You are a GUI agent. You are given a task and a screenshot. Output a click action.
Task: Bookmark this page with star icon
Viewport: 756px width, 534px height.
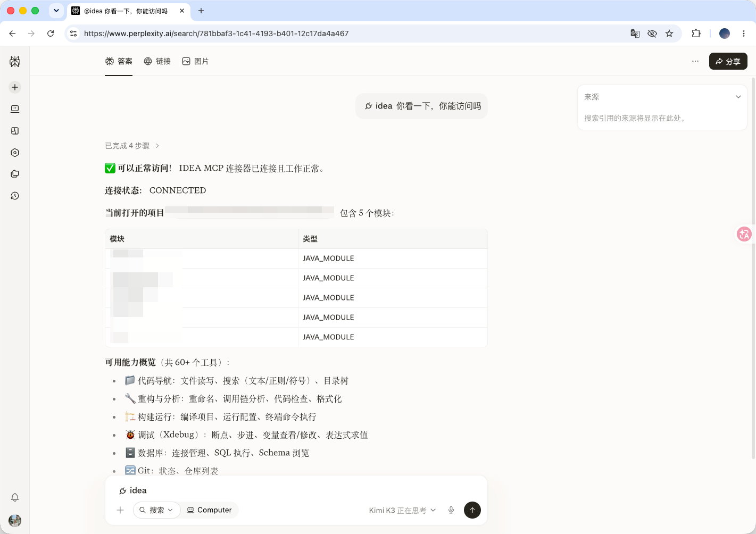pos(669,34)
